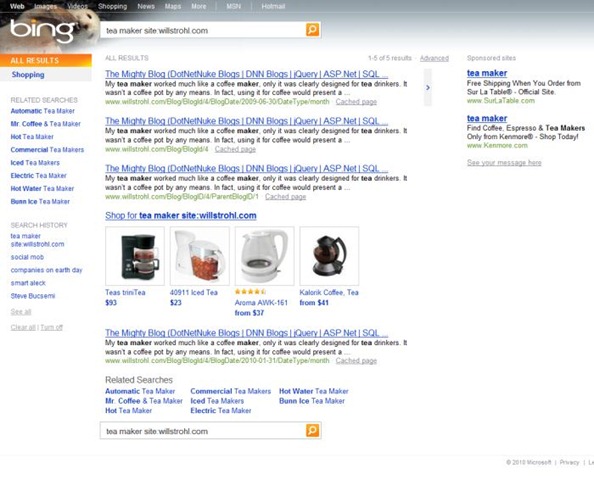This screenshot has height=480, width=594.
Task: Select Iced Tea Makers in sidebar
Action: click(x=35, y=163)
